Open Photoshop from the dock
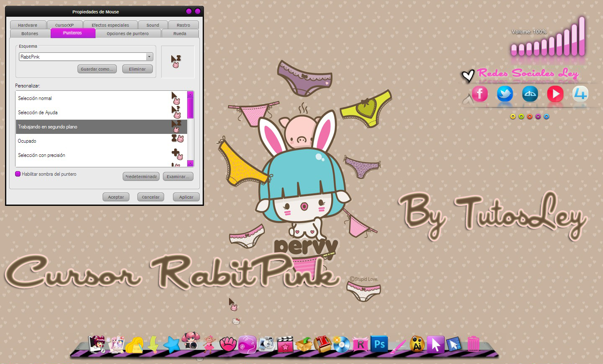This screenshot has height=364, width=603. pyautogui.click(x=379, y=344)
